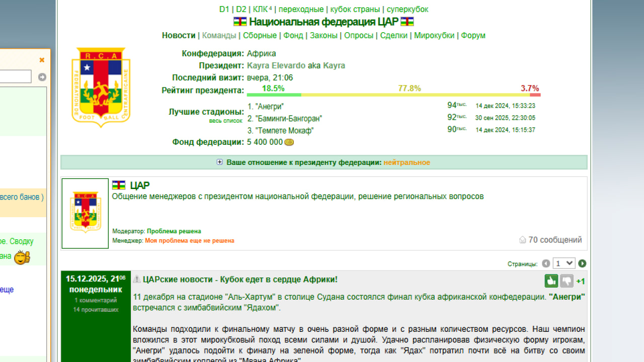Switch to the Форум tab
This screenshot has height=362, width=644.
pos(473,35)
